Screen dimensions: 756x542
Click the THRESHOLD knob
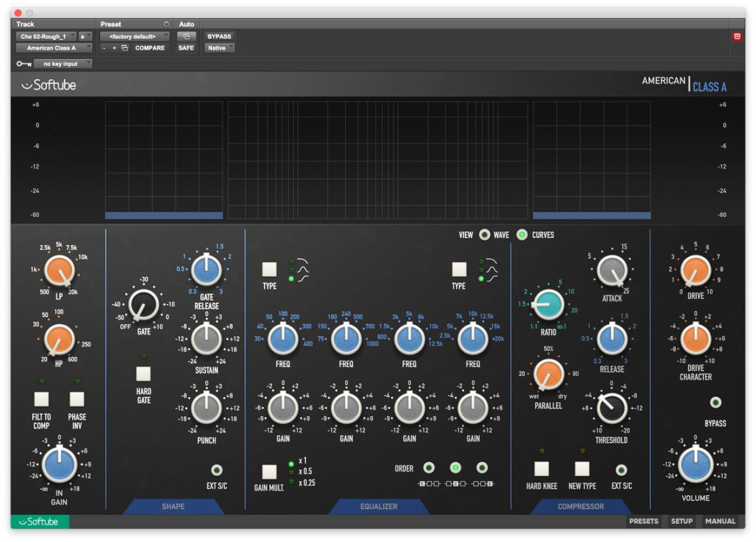[x=612, y=408]
